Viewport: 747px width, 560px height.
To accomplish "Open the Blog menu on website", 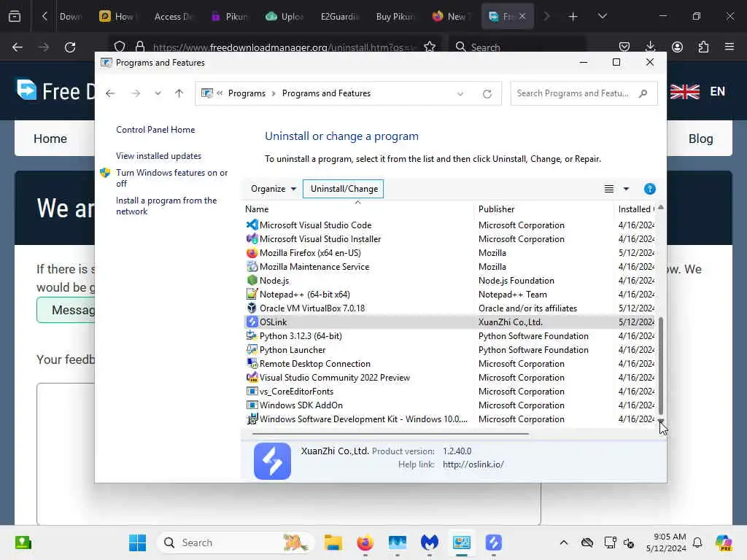I will (700, 139).
